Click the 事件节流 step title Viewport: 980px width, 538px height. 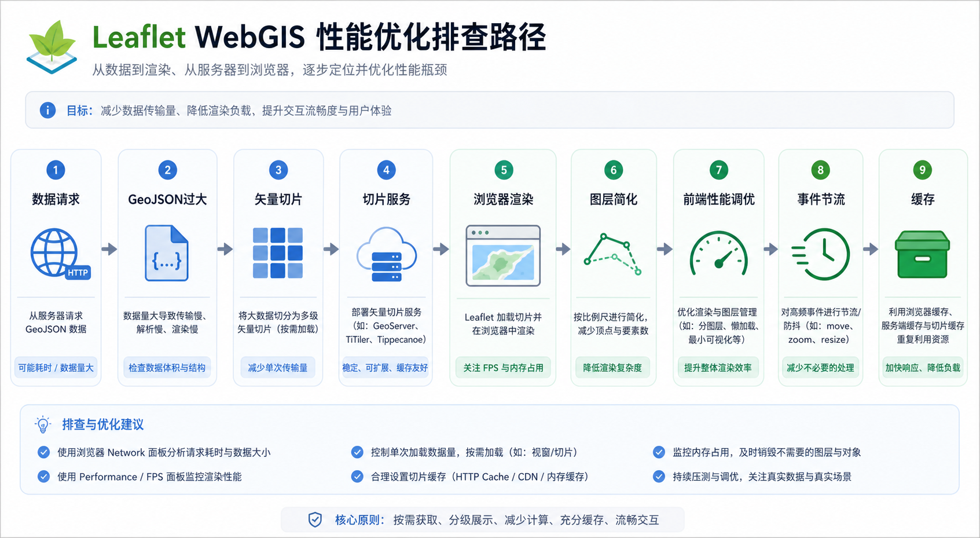(x=821, y=199)
